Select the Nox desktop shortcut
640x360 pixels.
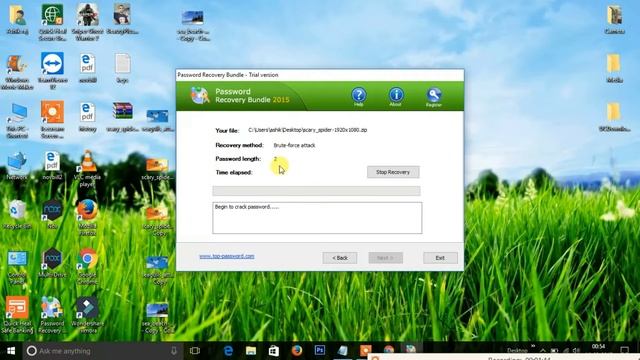pyautogui.click(x=52, y=215)
